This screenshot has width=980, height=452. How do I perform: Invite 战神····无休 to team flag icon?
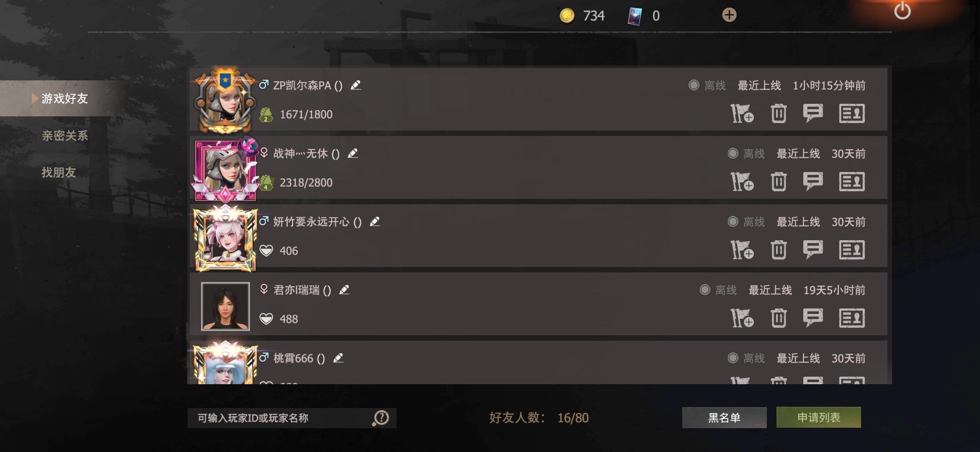742,182
